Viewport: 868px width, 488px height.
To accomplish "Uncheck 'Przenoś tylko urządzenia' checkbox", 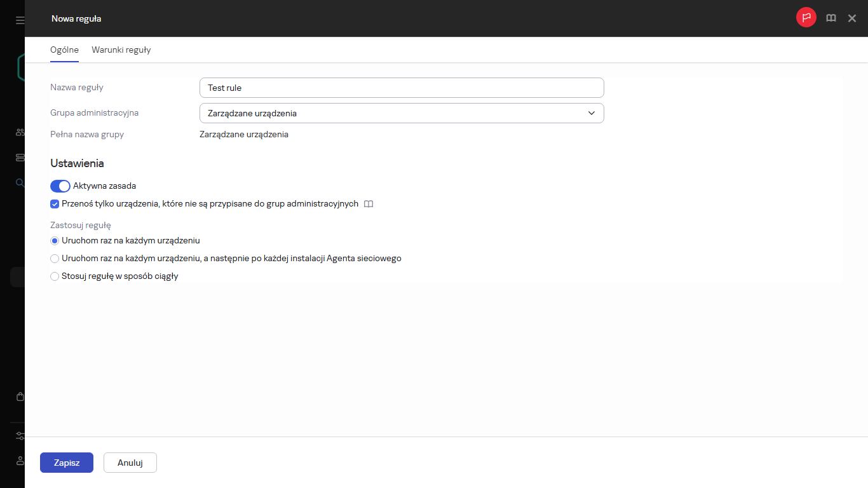I will pos(55,204).
